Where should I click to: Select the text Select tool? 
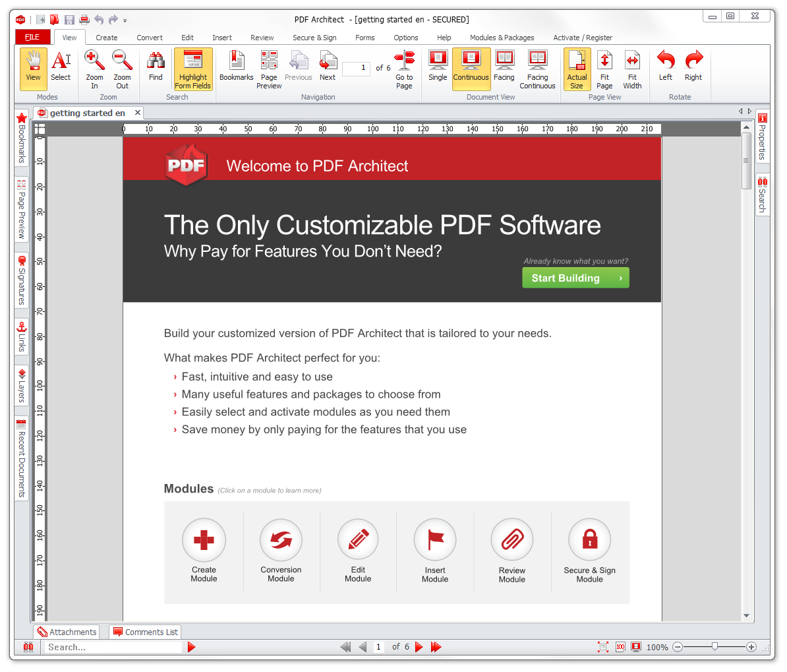[61, 69]
